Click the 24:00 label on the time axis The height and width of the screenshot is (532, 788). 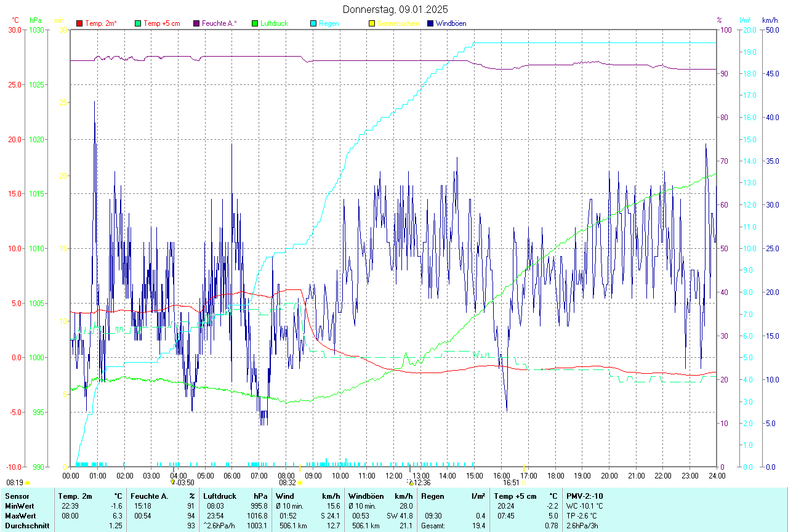pyautogui.click(x=717, y=475)
